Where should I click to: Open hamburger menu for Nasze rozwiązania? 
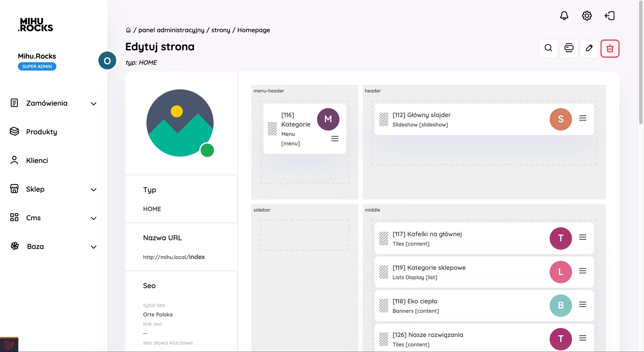(x=583, y=338)
